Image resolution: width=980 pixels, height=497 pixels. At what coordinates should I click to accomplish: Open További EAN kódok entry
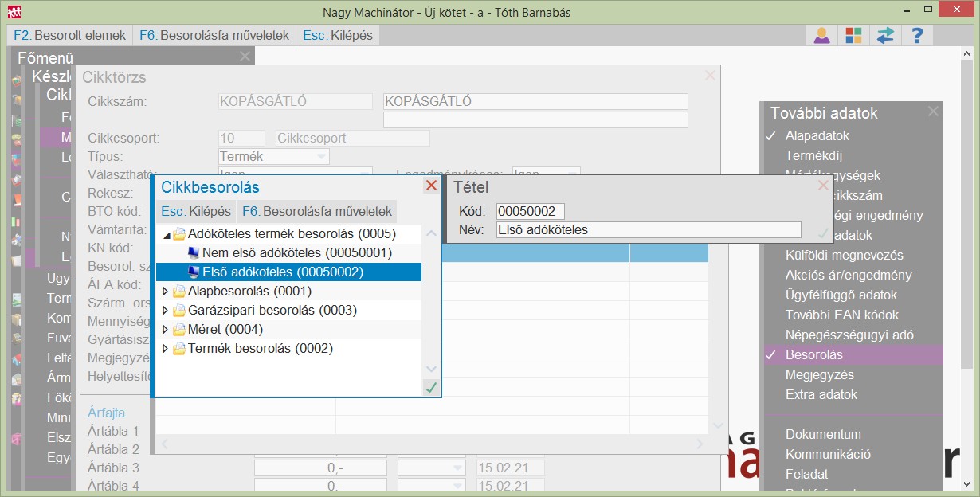click(x=842, y=315)
